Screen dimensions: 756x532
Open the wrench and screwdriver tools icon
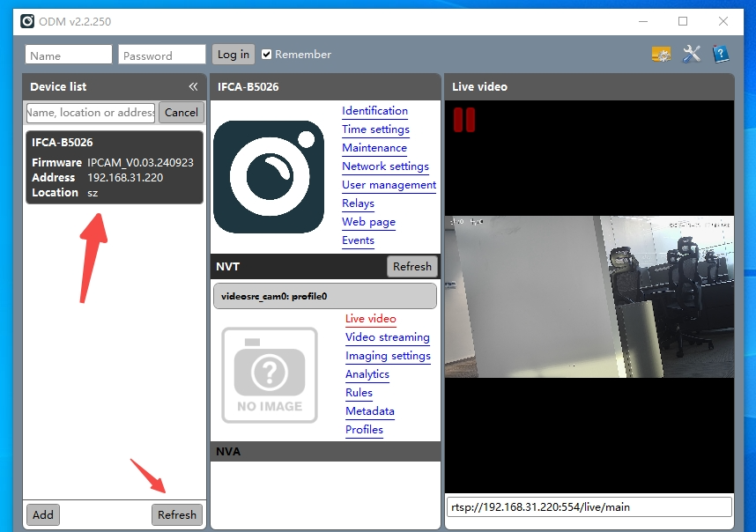(692, 54)
